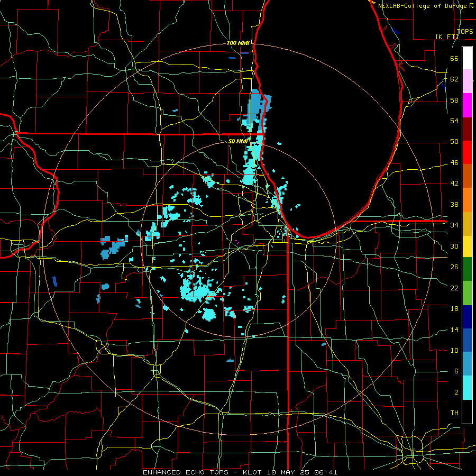Click the royal blue legend swatch
The width and height of the screenshot is (476, 476).
click(x=467, y=340)
